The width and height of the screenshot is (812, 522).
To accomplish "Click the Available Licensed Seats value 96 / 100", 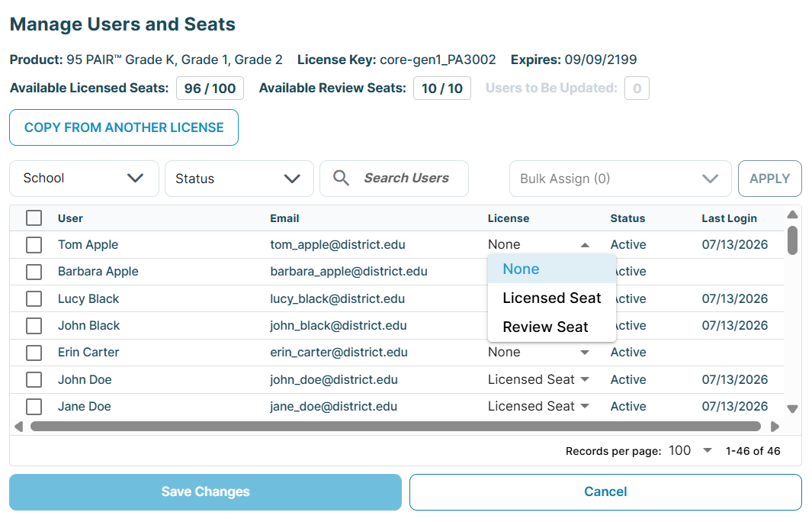I will (210, 88).
